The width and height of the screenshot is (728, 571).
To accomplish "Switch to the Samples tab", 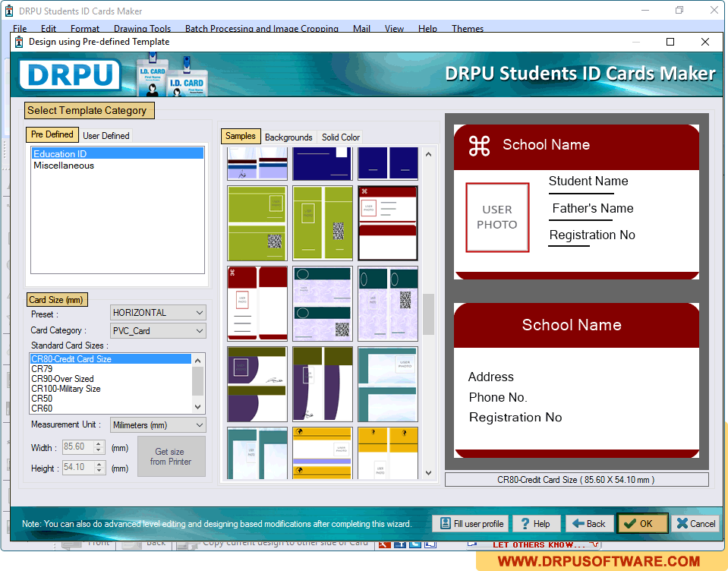I will click(x=241, y=136).
